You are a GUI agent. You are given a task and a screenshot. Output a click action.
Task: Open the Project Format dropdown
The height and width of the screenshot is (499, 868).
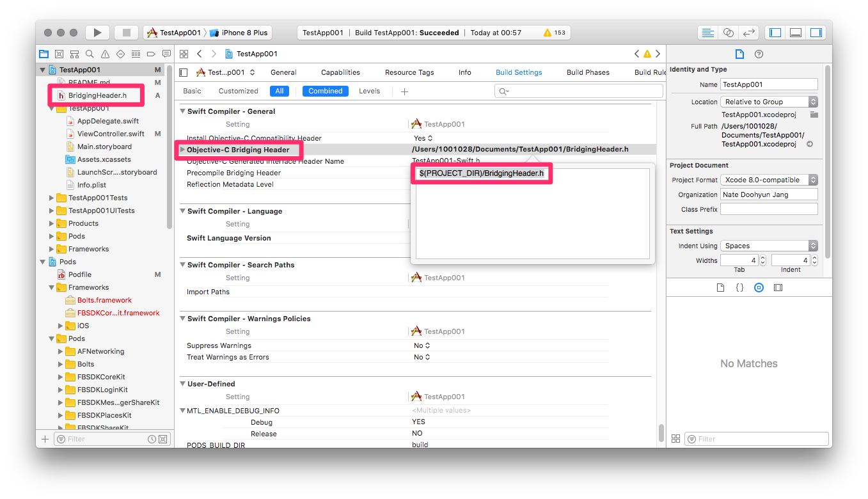(769, 180)
